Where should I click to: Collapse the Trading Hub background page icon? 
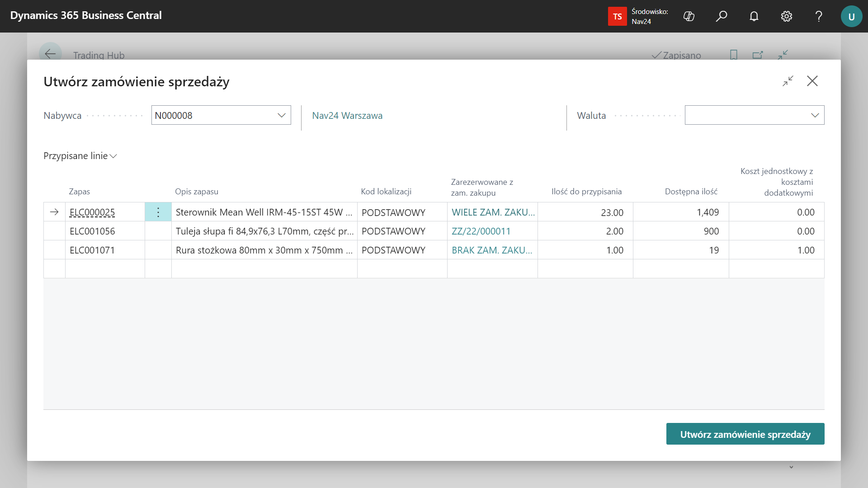point(783,55)
